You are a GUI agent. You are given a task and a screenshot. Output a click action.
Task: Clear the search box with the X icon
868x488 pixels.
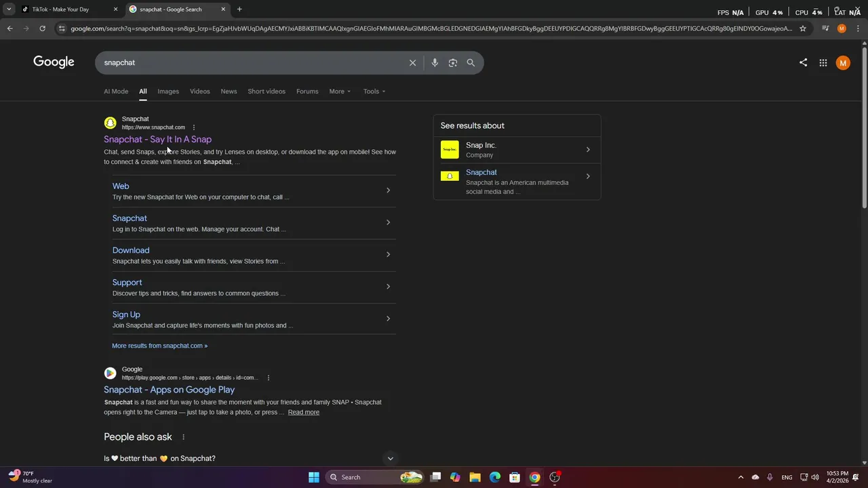[412, 62]
